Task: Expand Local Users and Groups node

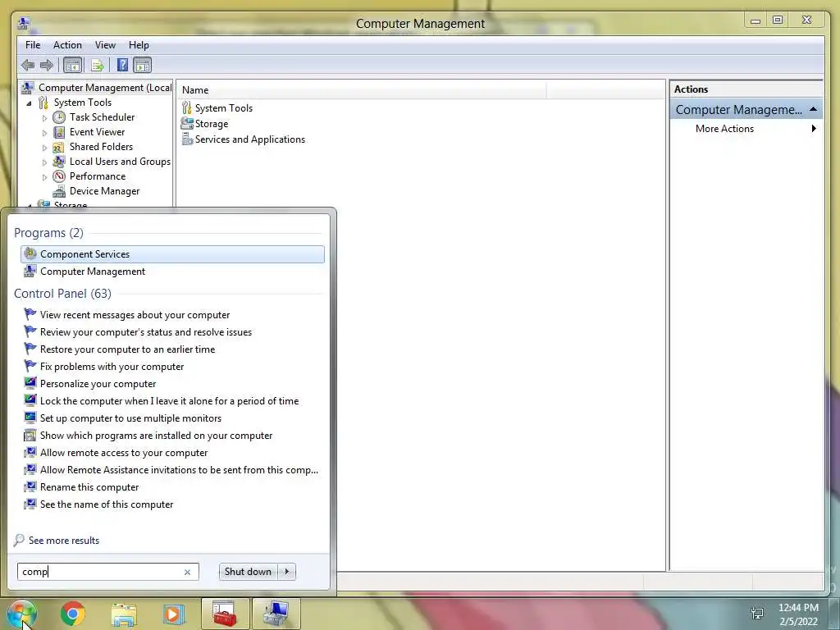Action: (44, 162)
